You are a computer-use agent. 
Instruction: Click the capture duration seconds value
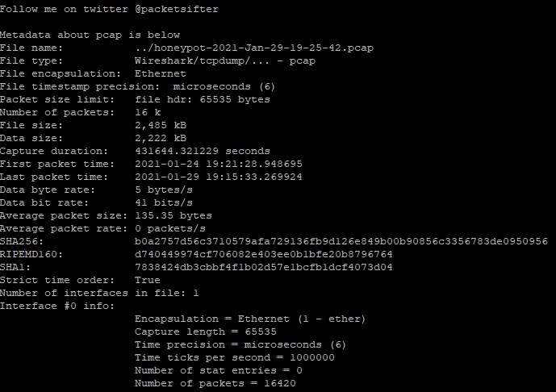[203, 151]
